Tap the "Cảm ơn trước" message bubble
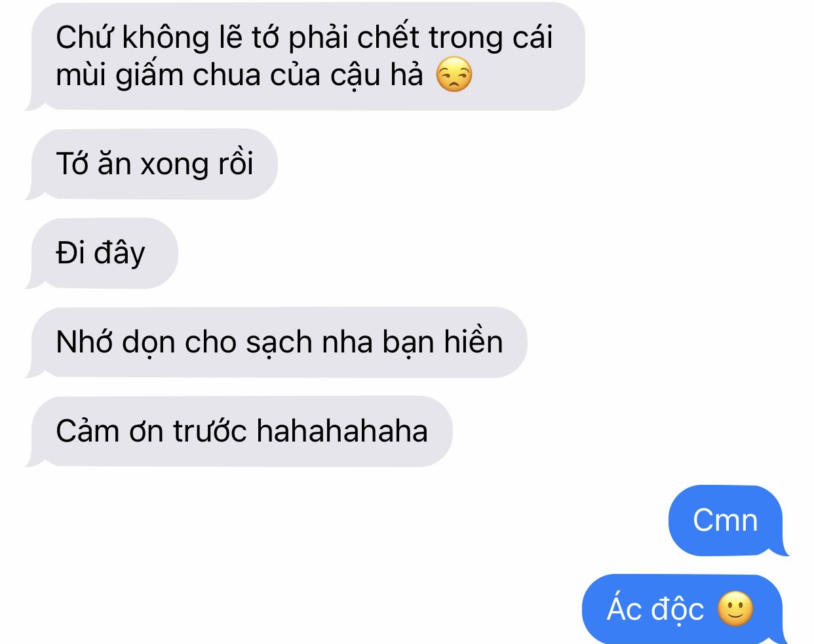 [x=239, y=431]
